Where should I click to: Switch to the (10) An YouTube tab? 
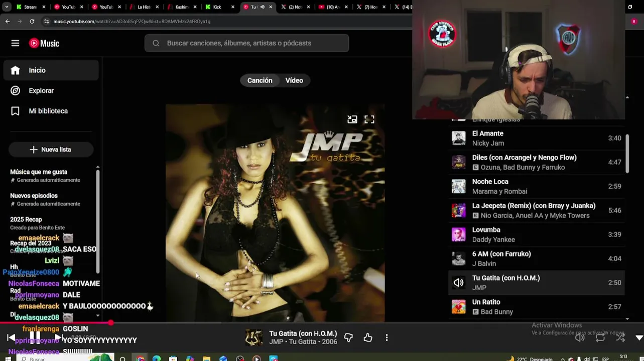click(x=333, y=7)
